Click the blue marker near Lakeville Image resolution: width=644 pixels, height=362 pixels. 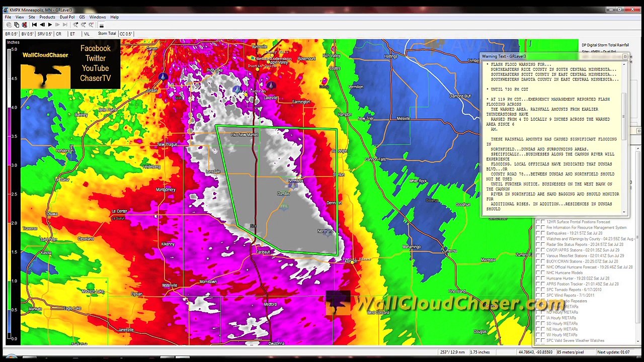(271, 85)
